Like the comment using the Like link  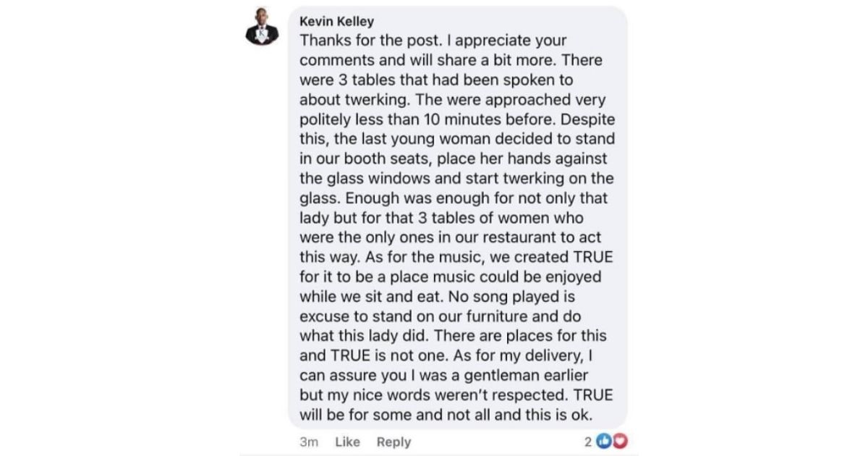(348, 442)
